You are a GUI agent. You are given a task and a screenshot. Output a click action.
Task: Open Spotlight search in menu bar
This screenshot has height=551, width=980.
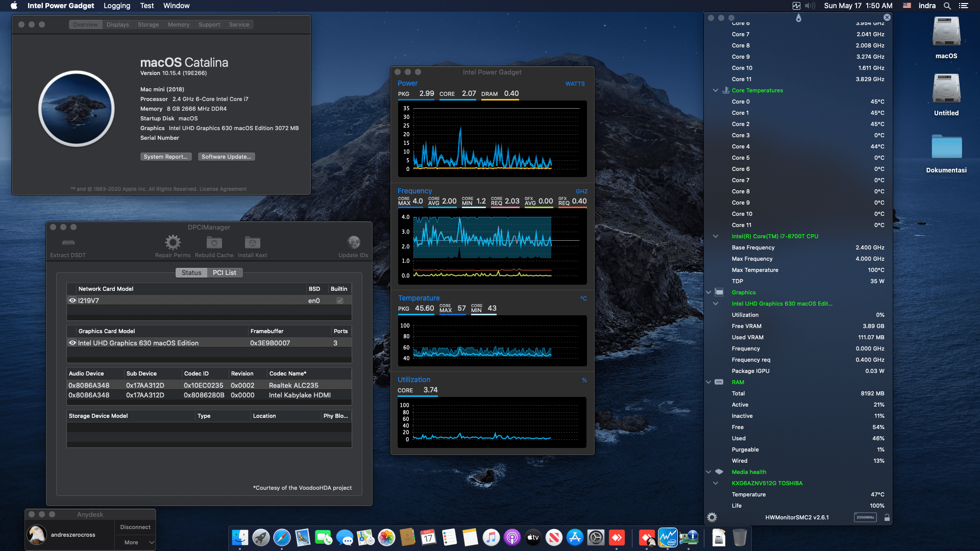point(947,6)
